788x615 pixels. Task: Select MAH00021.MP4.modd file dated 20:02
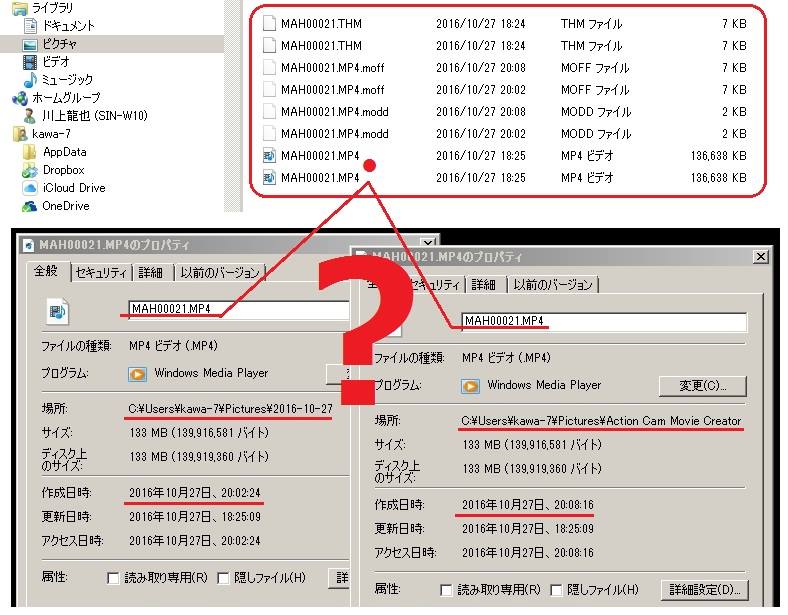point(334,134)
